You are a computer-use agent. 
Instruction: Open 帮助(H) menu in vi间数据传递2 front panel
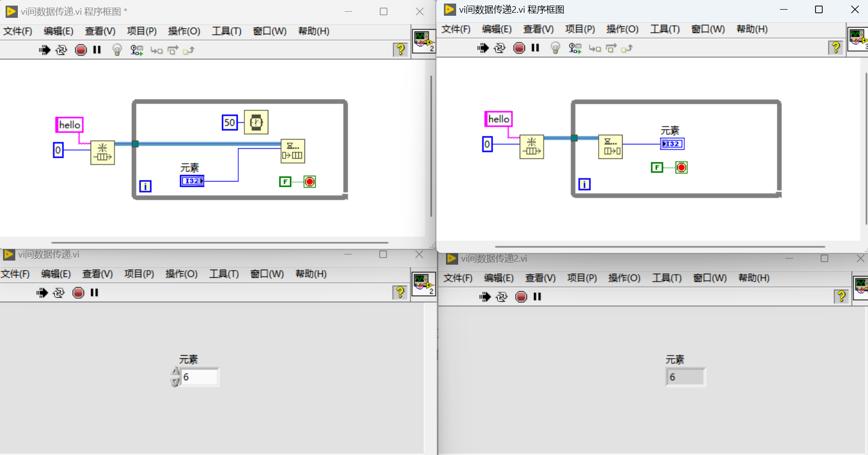tap(754, 278)
